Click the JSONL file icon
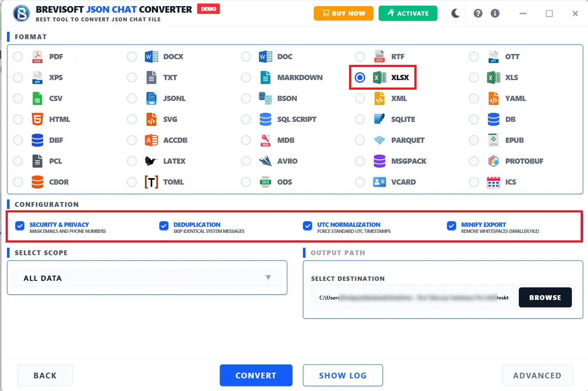Screen dimensions: 588x391 point(151,98)
